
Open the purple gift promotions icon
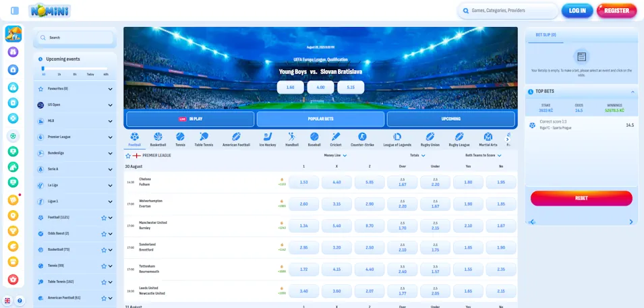(x=13, y=52)
